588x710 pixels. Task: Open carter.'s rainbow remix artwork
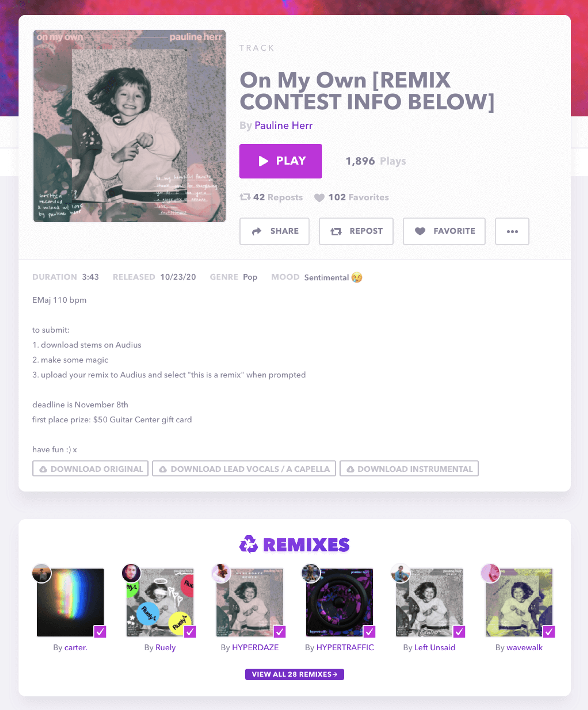(70, 602)
